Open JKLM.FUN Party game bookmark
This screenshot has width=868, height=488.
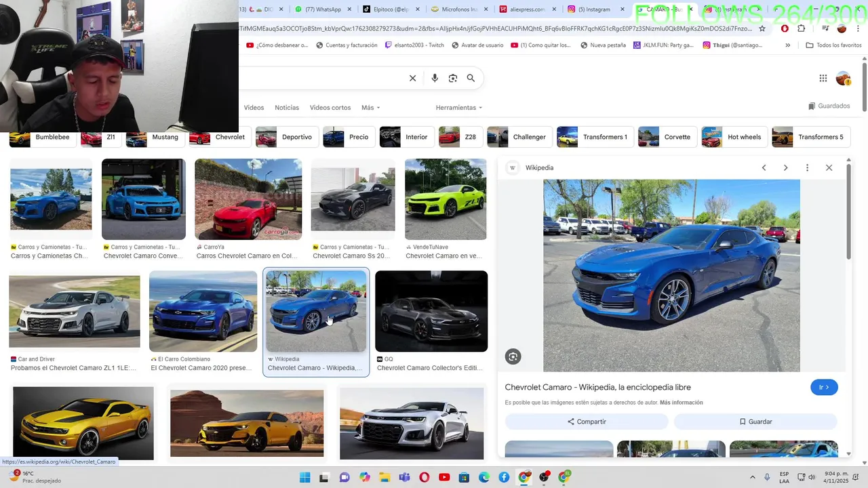[663, 45]
